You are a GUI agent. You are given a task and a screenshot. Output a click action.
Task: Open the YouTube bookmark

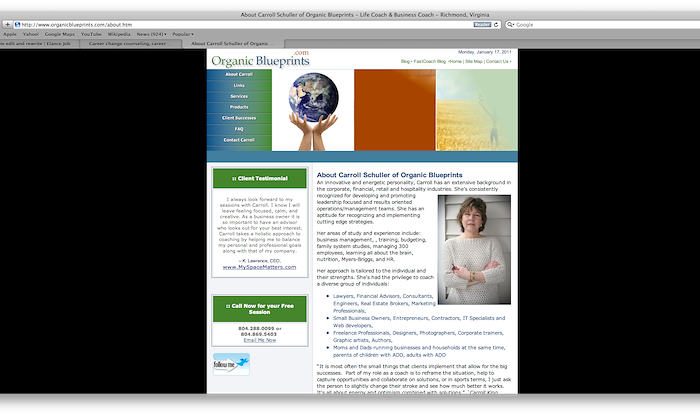[91, 34]
